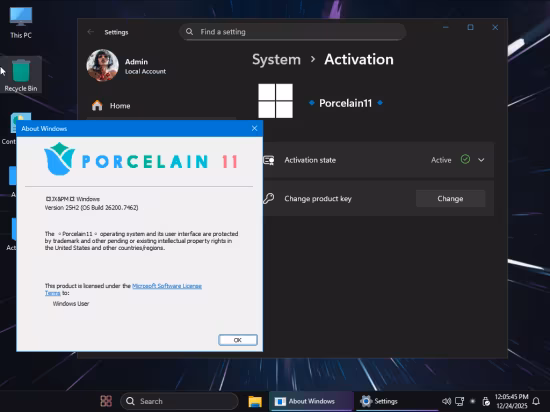This screenshot has height=412, width=550.
Task: Click the green Active check icon
Action: (x=465, y=160)
